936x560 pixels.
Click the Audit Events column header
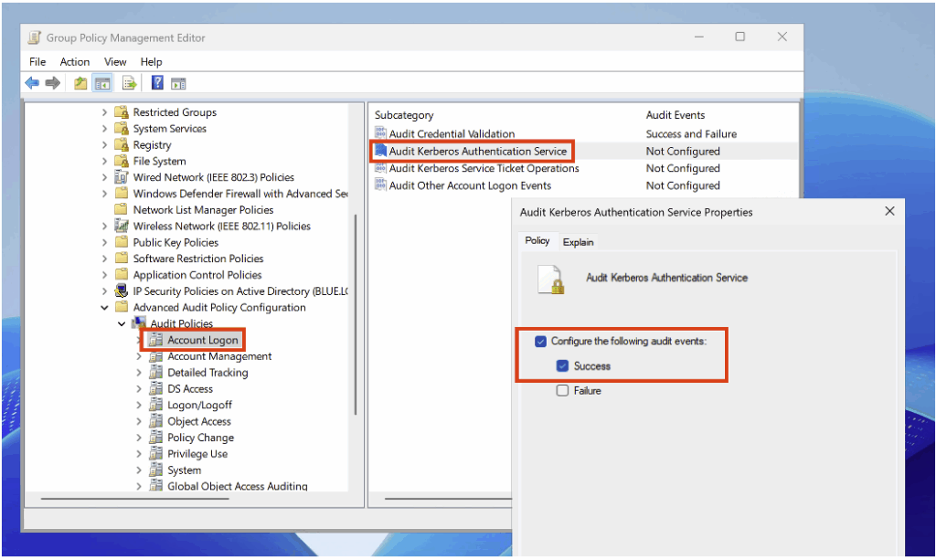pyautogui.click(x=675, y=115)
